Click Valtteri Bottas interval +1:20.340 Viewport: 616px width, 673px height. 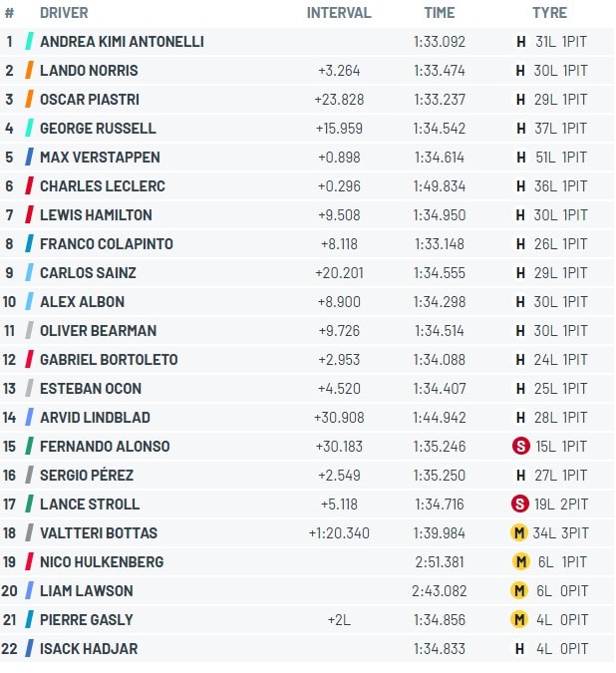(x=339, y=533)
